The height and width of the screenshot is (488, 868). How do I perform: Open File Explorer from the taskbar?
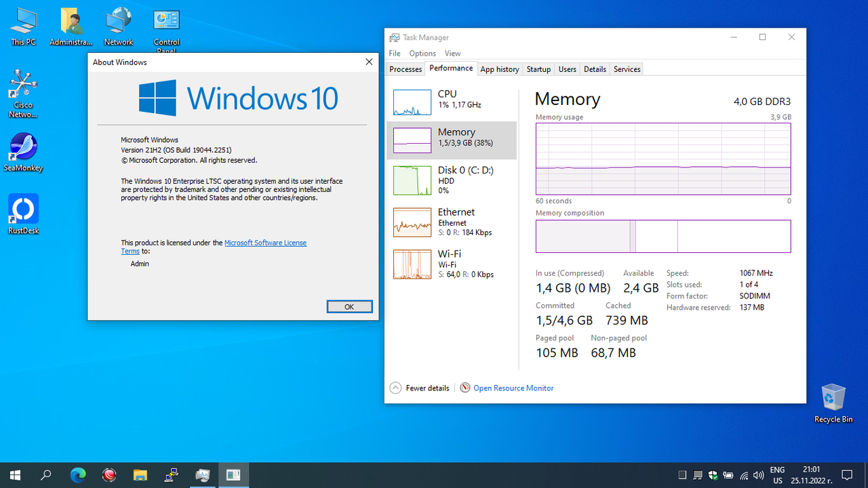(x=140, y=475)
